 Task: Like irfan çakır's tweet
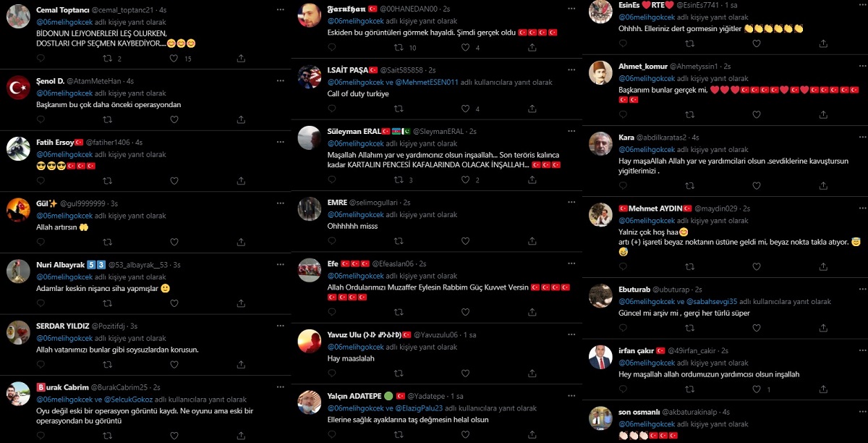(x=756, y=389)
